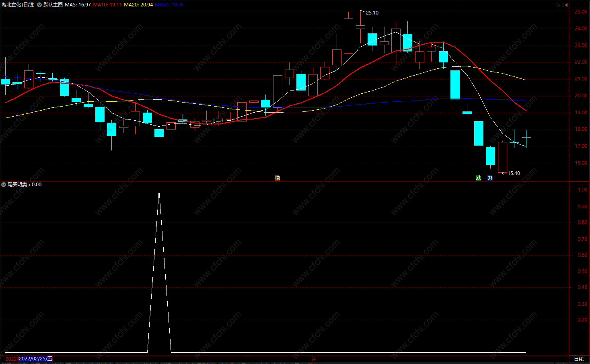Click the 1.00 indicator axis label
This screenshot has height=364, width=590.
pyautogui.click(x=582, y=190)
